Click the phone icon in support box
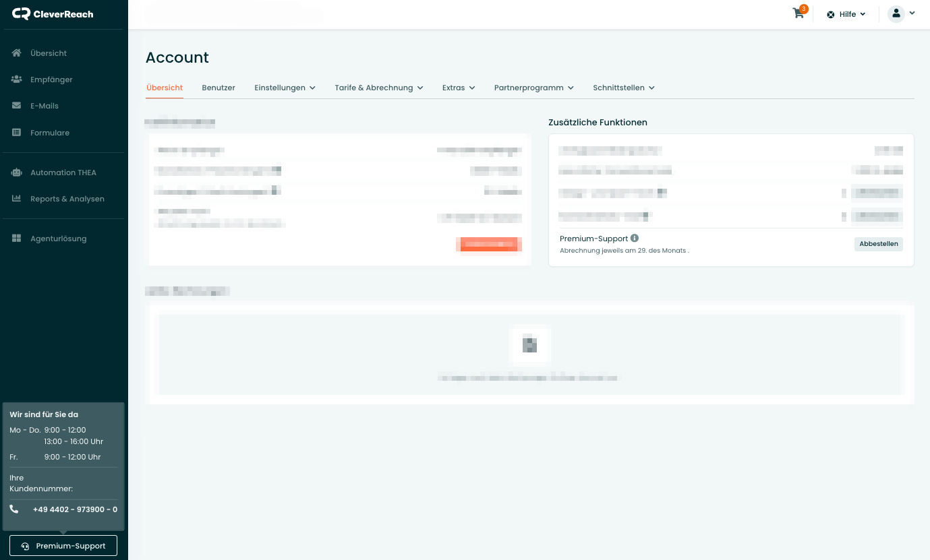 point(14,509)
